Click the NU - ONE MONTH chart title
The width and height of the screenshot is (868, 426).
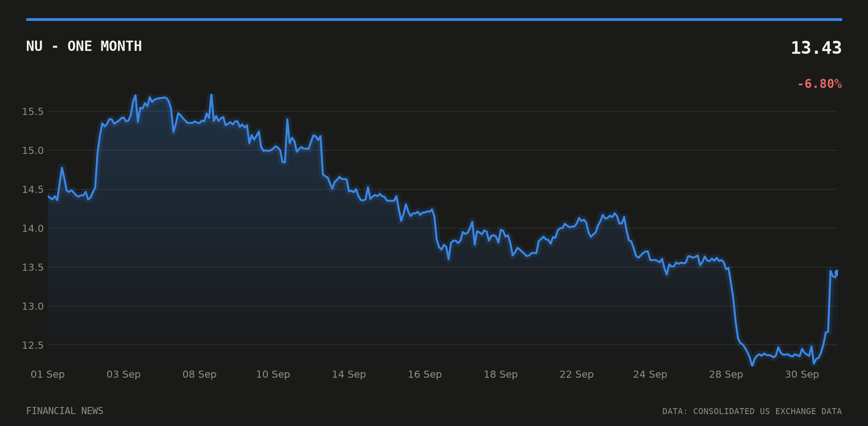coord(84,47)
